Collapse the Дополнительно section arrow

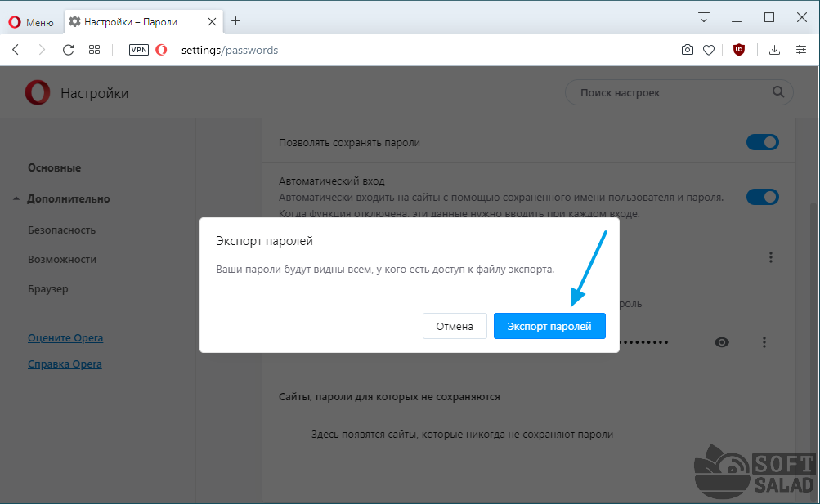[x=16, y=199]
